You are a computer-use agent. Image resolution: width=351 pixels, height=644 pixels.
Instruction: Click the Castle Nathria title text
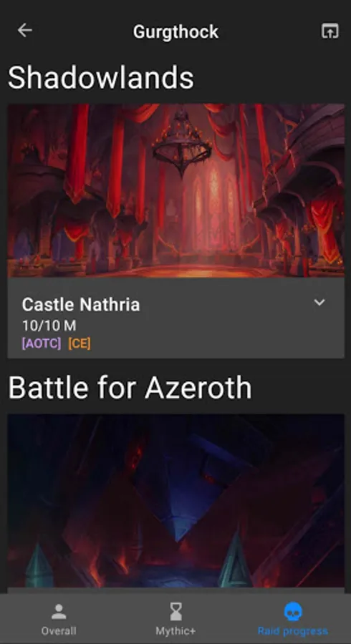tap(81, 305)
